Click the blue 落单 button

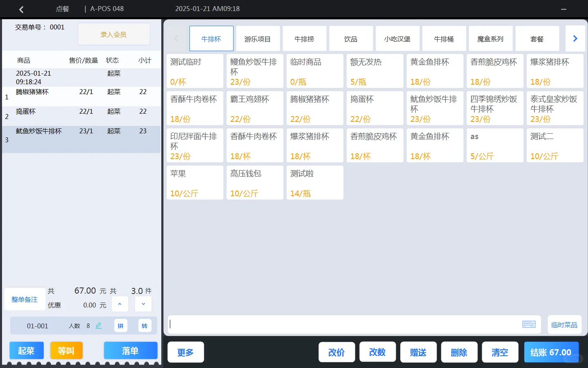[131, 350]
